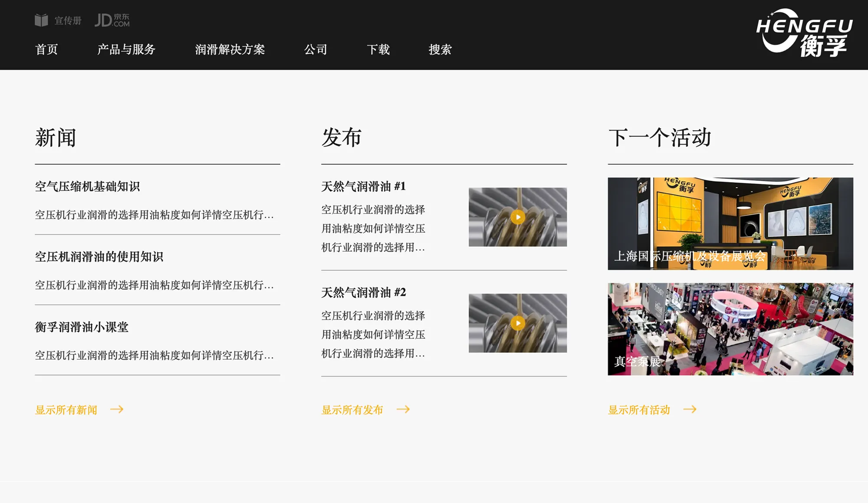Open the 下载 navigation item
Screen dimensions: 868x503
click(x=378, y=50)
